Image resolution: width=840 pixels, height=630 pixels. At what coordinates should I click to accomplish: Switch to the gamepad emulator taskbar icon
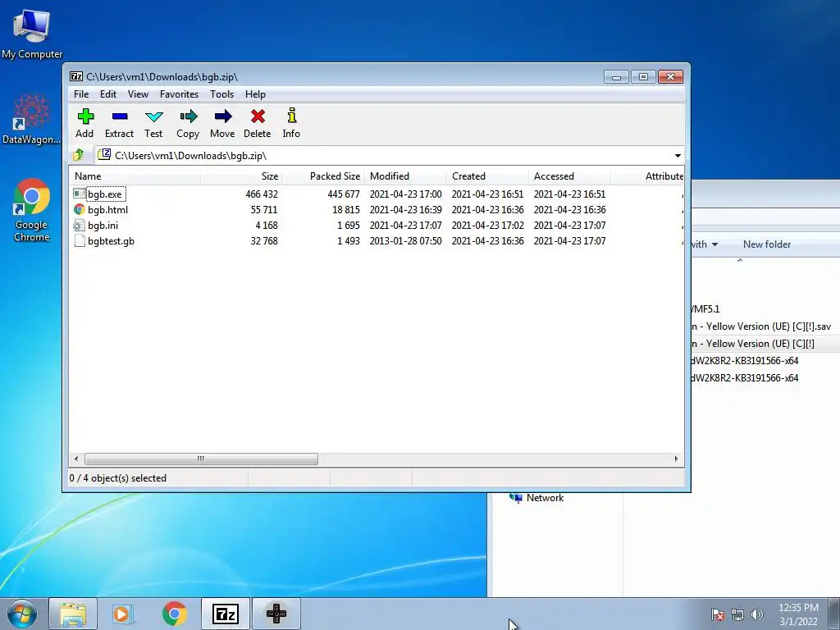click(x=276, y=614)
